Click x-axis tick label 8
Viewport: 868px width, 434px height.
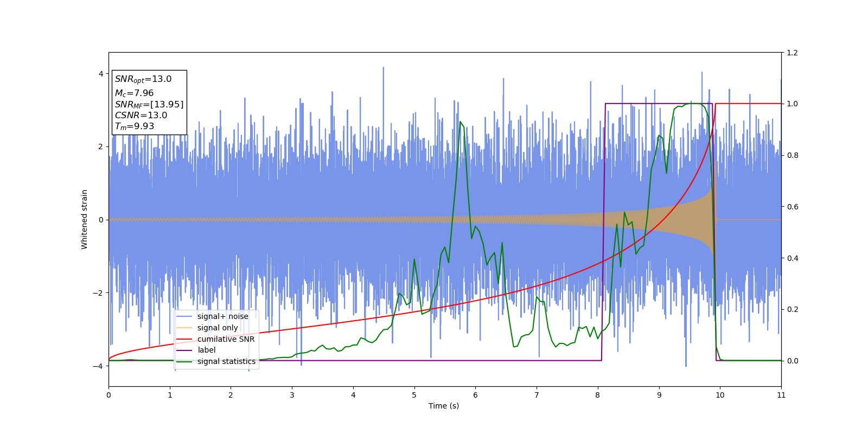pyautogui.click(x=598, y=395)
